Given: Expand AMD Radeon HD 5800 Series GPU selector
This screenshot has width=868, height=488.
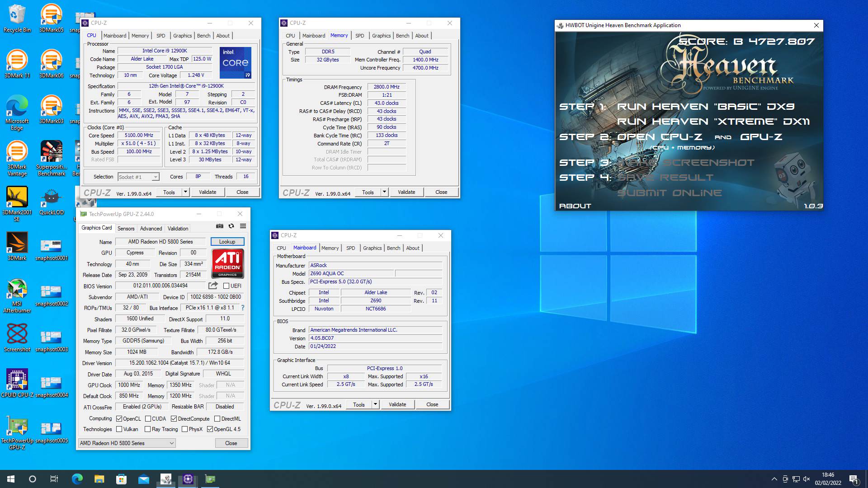Looking at the screenshot, I should click(x=127, y=443).
